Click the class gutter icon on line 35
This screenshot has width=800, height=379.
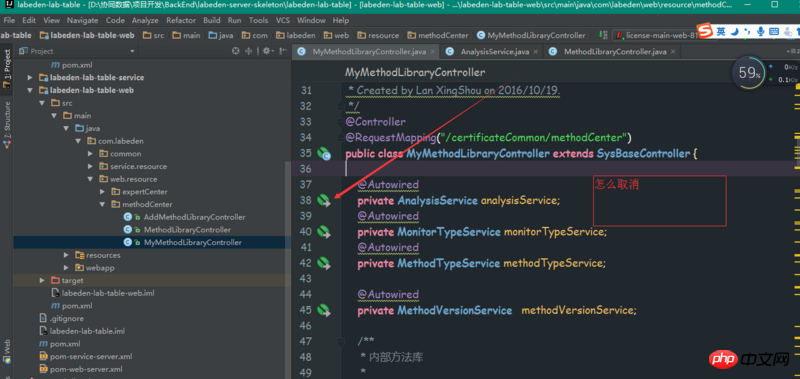point(323,154)
